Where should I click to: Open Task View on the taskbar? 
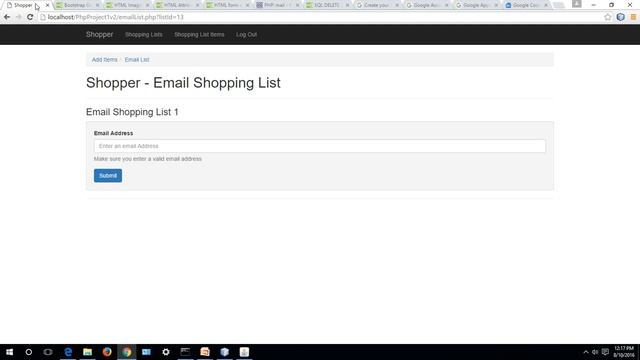(48, 352)
